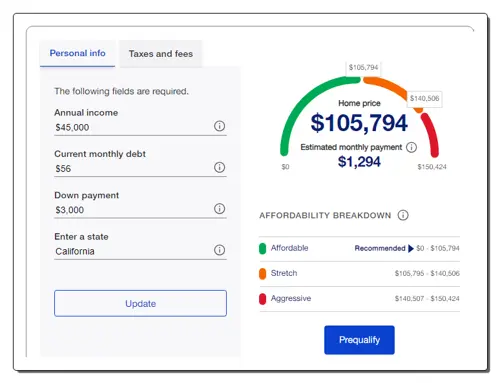Viewport: 500px width, 383px height.
Task: Click the $140,506 gauge marker label
Action: (x=424, y=98)
